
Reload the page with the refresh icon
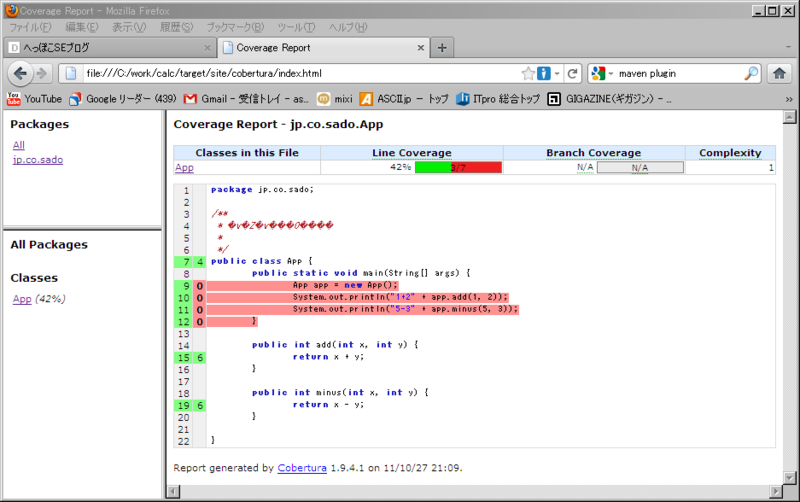click(572, 73)
